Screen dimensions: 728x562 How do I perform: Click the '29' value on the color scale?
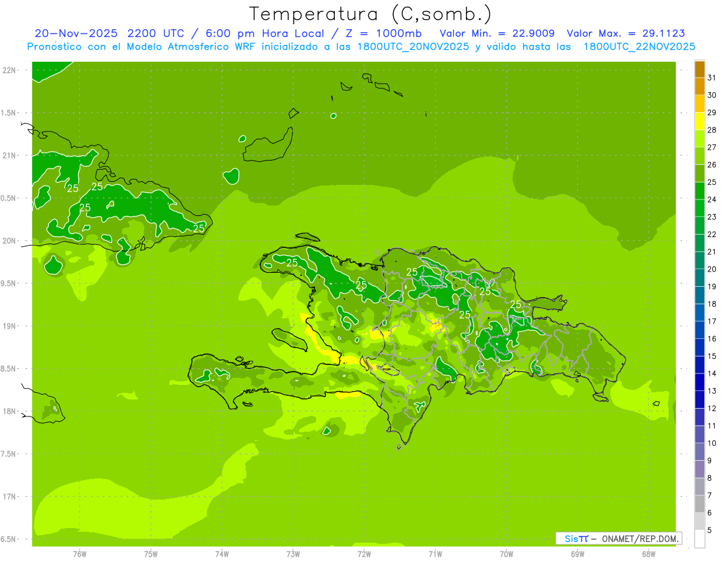coord(712,113)
